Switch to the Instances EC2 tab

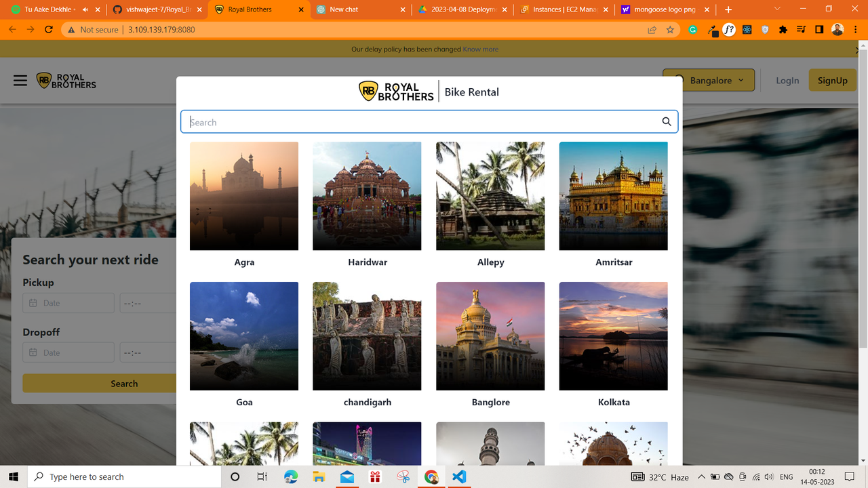coord(564,9)
